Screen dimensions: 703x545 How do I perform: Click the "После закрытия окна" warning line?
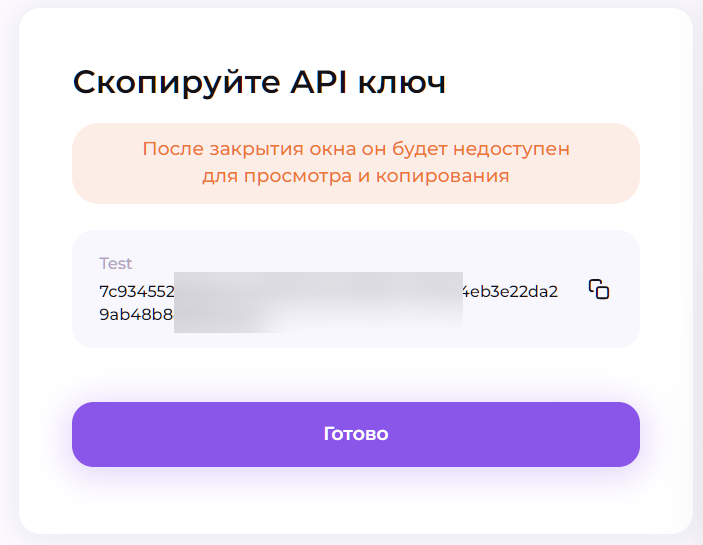[x=355, y=149]
